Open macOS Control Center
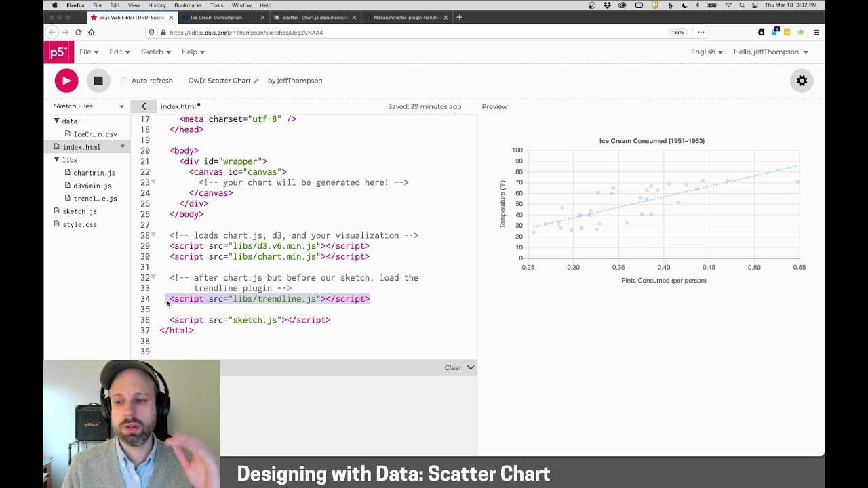This screenshot has height=488, width=868. [x=755, y=5]
